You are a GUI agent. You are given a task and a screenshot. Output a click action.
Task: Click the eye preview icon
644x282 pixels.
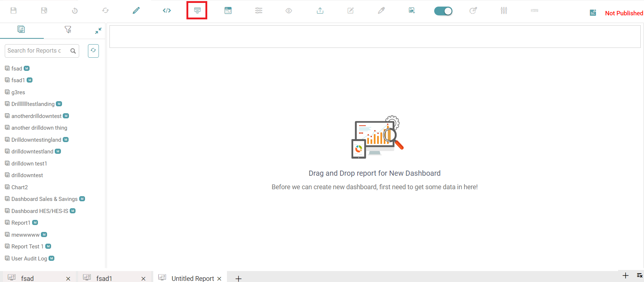pyautogui.click(x=289, y=11)
